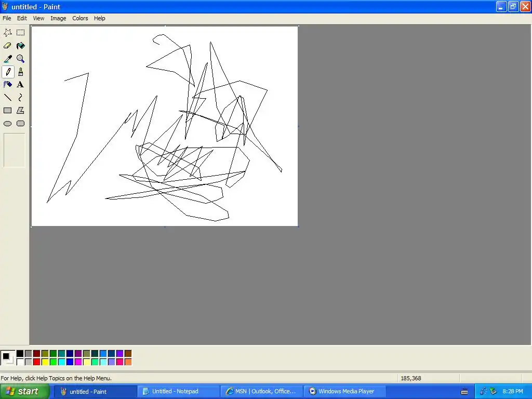This screenshot has height=399, width=532.
Task: Select the Magnifier tool
Action: tap(21, 59)
